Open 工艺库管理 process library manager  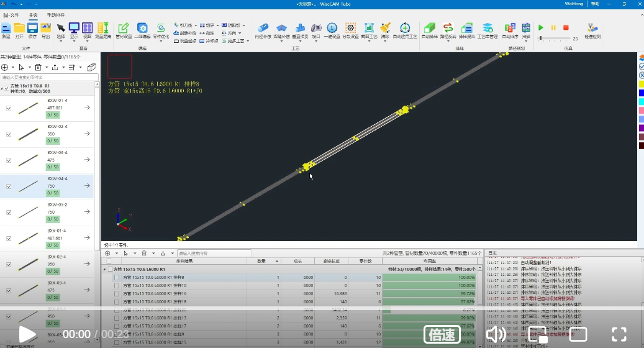click(488, 30)
